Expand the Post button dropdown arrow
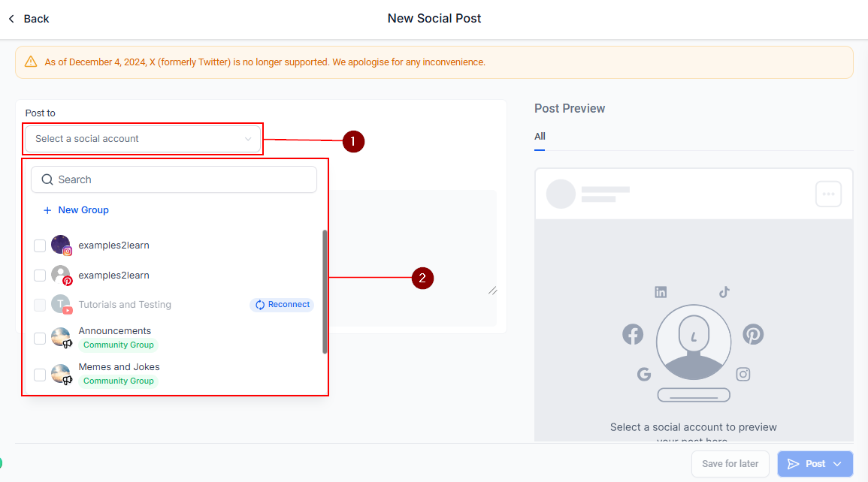 (x=837, y=464)
